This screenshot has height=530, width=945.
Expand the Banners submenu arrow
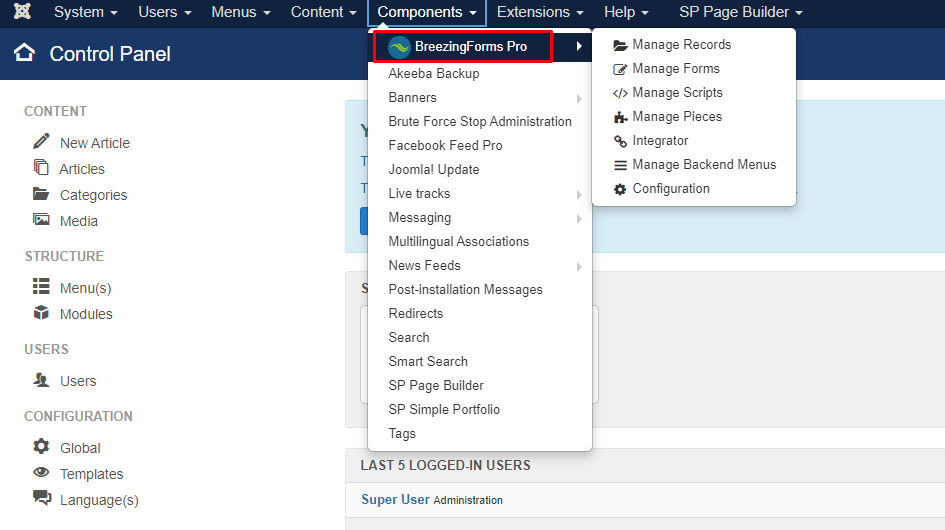[x=579, y=98]
